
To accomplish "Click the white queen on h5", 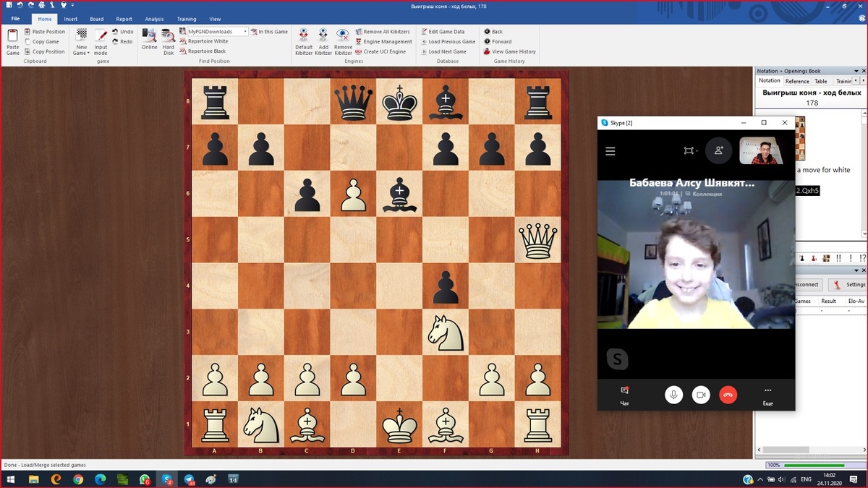I will tap(537, 241).
